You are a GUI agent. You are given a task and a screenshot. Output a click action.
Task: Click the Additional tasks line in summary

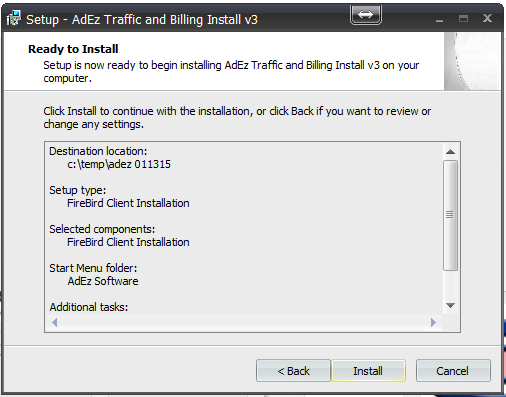89,307
